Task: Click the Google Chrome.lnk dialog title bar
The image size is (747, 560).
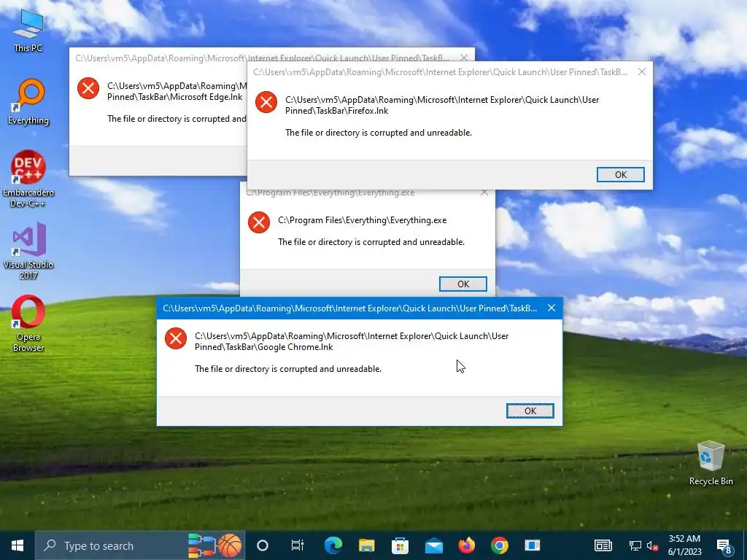Action: 349,308
